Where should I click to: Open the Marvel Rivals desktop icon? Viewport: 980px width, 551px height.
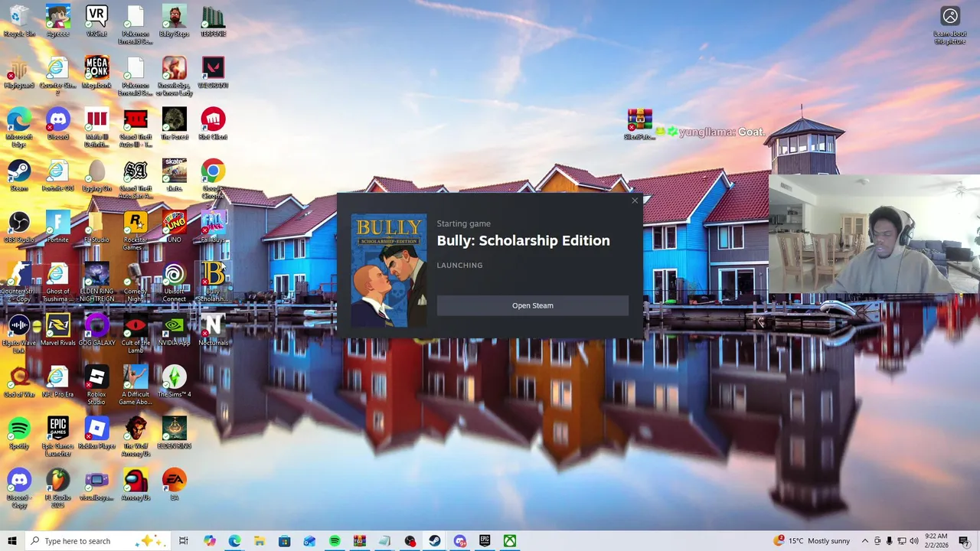click(57, 329)
